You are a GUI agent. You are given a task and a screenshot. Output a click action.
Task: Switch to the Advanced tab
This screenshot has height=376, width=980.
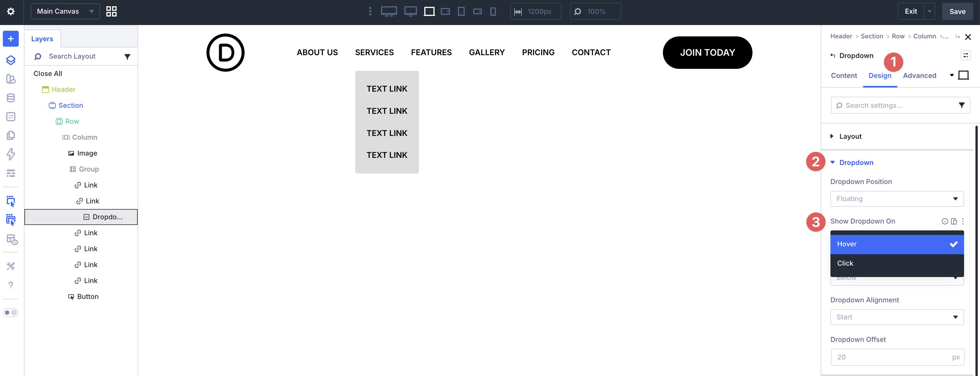(919, 75)
